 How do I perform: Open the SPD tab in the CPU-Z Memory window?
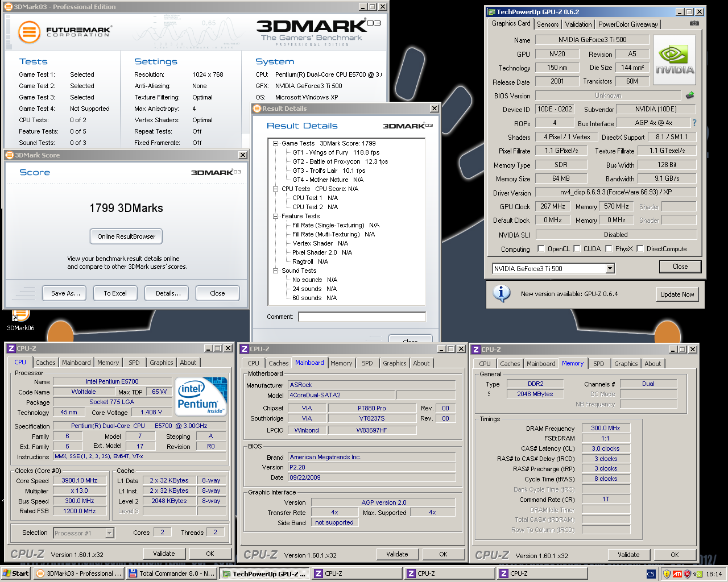[x=599, y=364]
